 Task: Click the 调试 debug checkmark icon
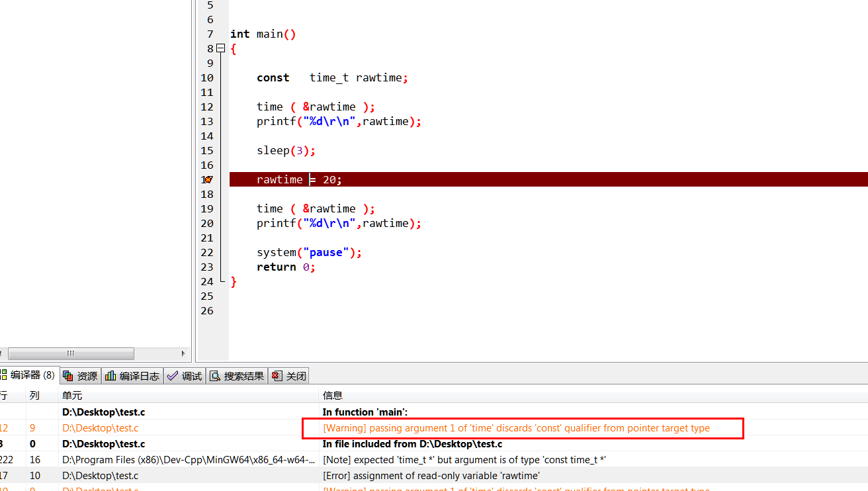tap(171, 375)
